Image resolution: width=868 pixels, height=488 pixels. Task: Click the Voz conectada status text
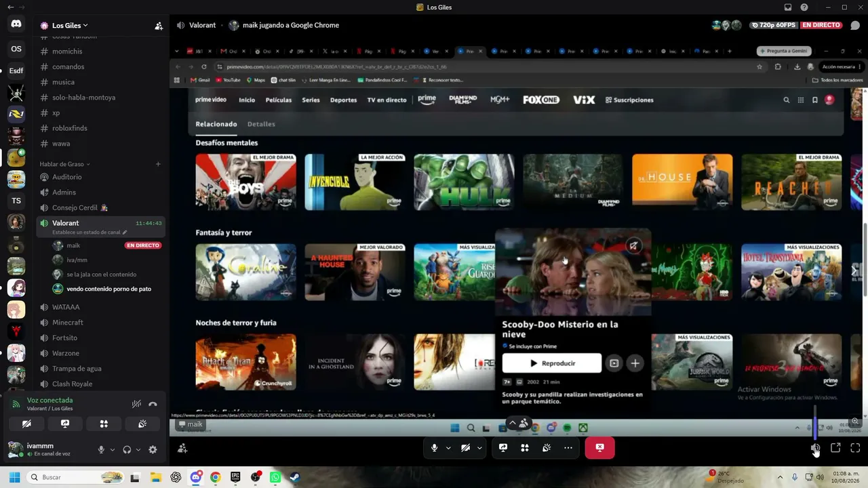click(x=50, y=401)
